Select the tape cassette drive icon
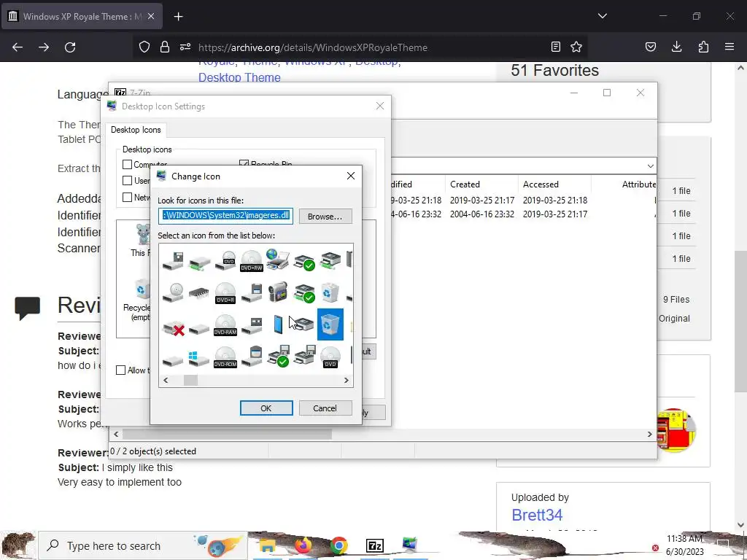Image resolution: width=747 pixels, height=560 pixels. pos(252,324)
